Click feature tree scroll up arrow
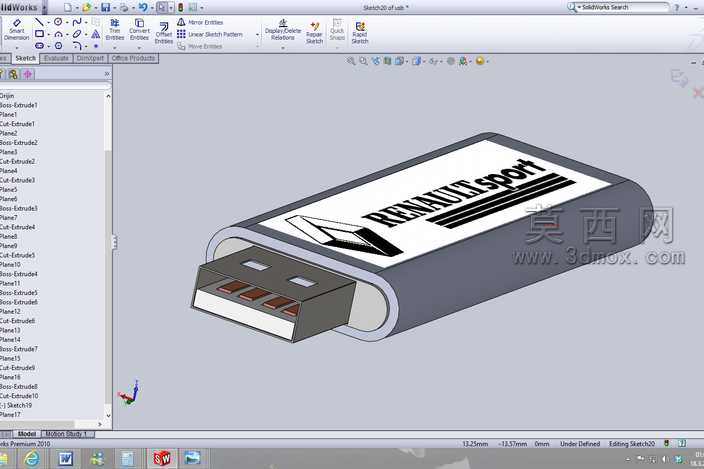The height and width of the screenshot is (469, 704). click(108, 96)
